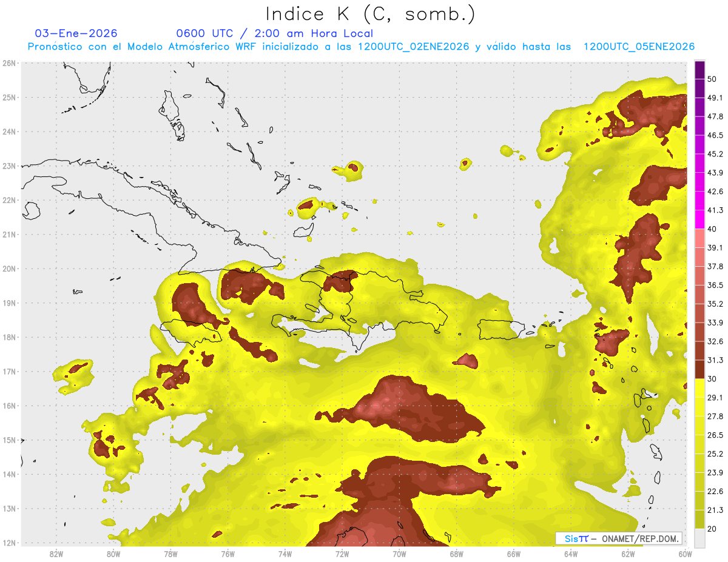Click the WRF model forecast description line
The width and height of the screenshot is (728, 562).
361,47
